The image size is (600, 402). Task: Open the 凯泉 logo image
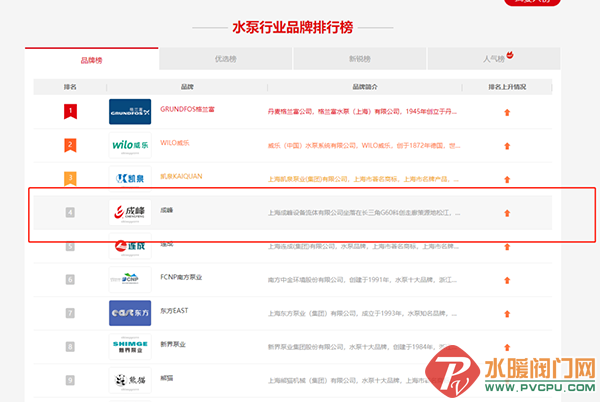point(130,179)
